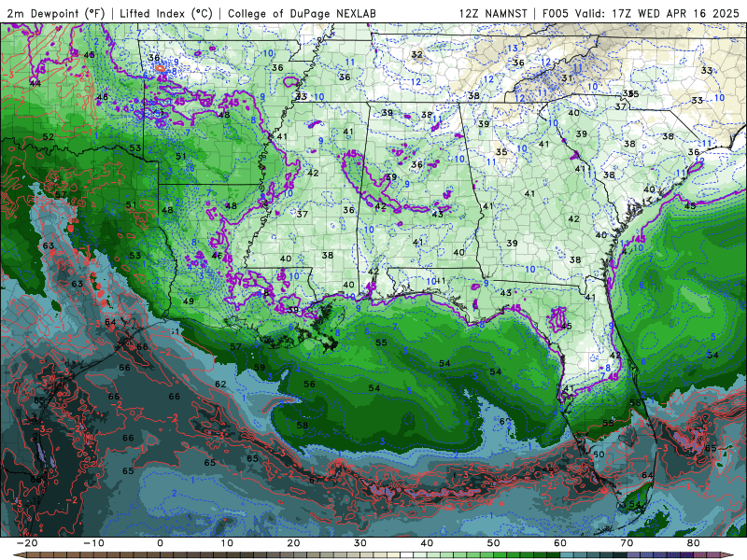The image size is (747, 560).
Task: Click the "-20" colorbar scale label
Action: [x=27, y=543]
